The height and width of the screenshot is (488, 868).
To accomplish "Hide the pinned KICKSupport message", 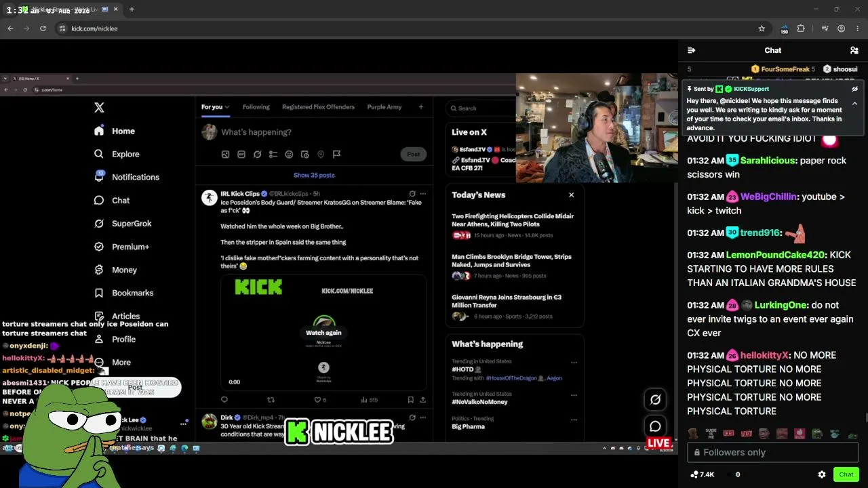I will click(854, 89).
